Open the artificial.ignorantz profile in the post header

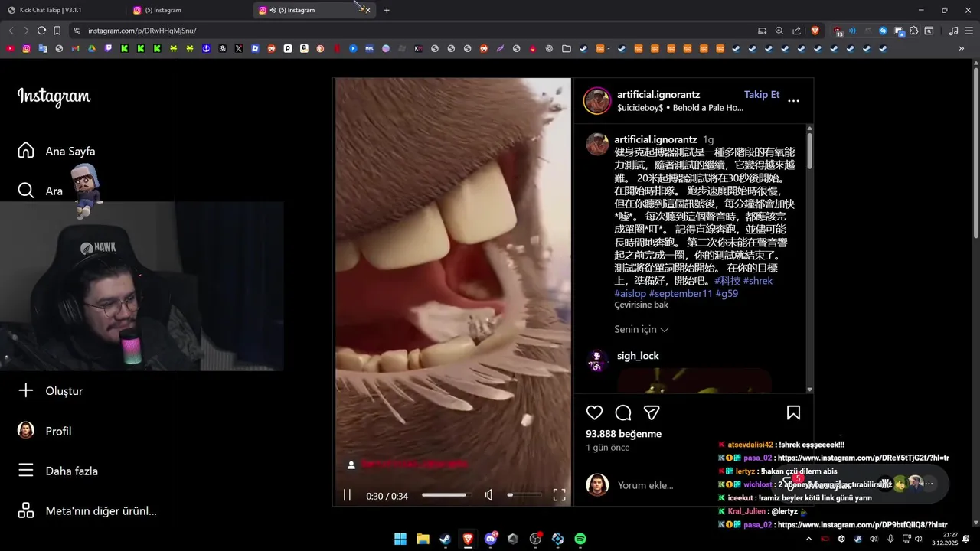[658, 94]
